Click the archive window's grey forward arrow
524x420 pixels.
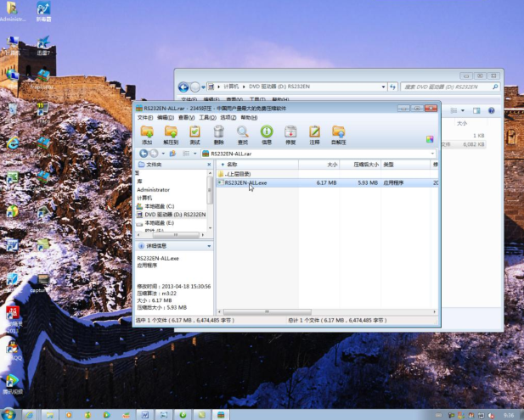click(x=154, y=154)
